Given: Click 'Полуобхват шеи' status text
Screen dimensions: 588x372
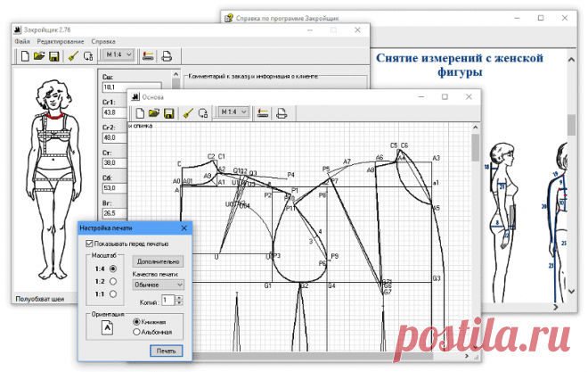Looking at the screenshot, I should 40,299.
